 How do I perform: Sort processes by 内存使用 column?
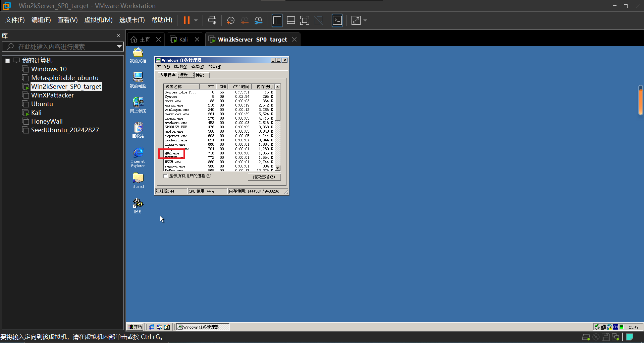(x=263, y=87)
